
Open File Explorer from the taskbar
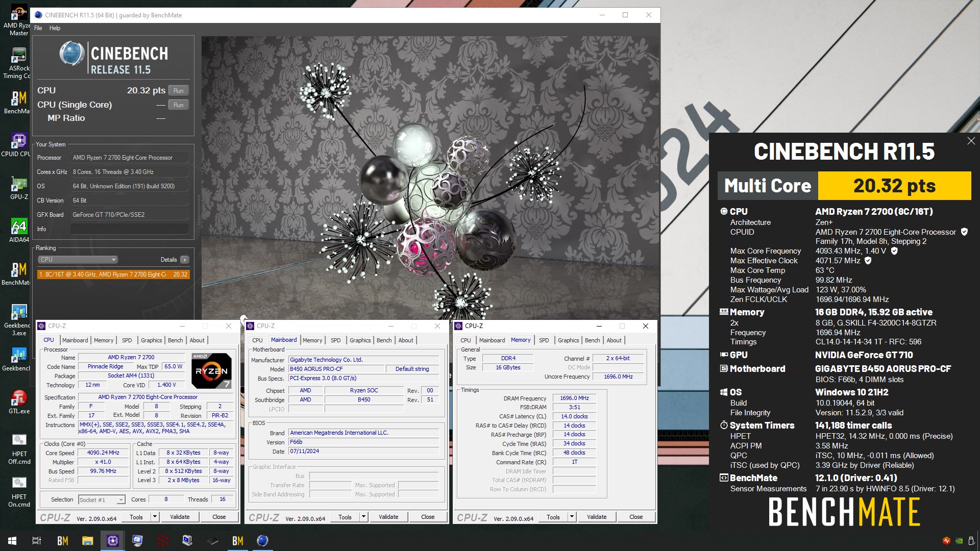[87, 541]
